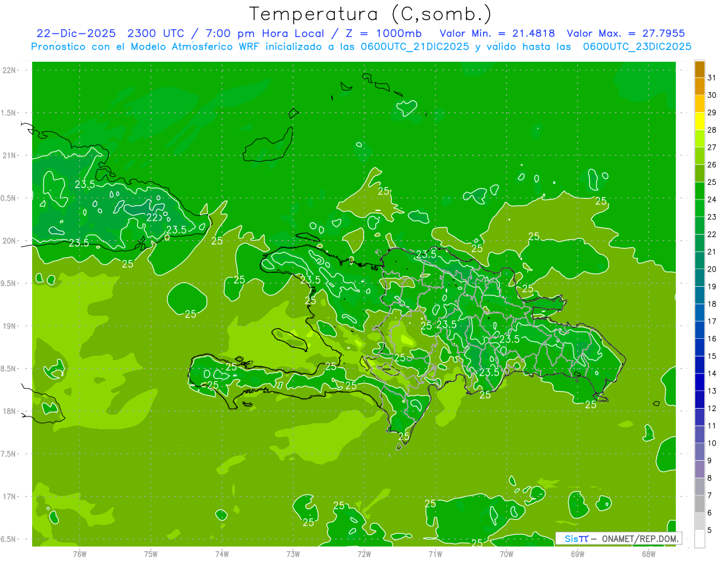728x562 pixels.
Task: Click the '69W' longitude label
Action: (x=578, y=554)
